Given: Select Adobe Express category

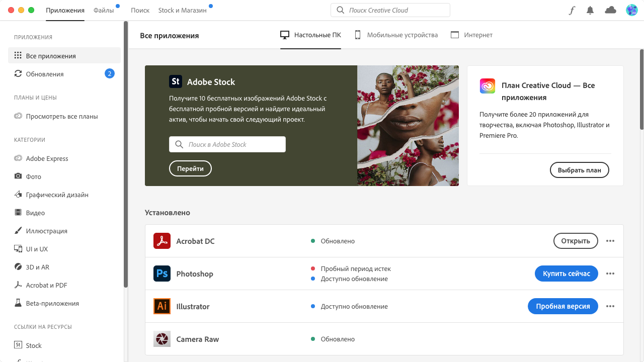Looking at the screenshot, I should point(64,158).
